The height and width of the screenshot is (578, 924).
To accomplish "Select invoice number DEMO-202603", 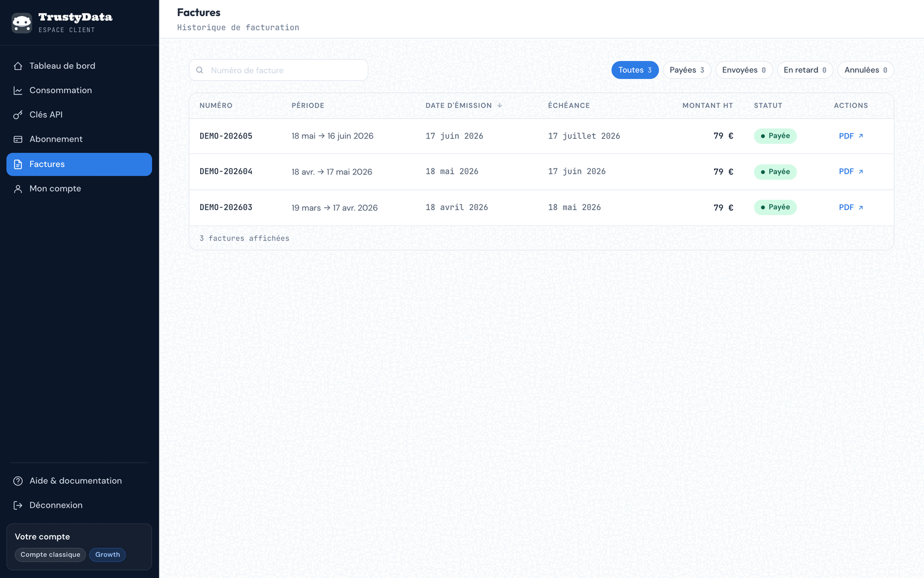I will 226,208.
